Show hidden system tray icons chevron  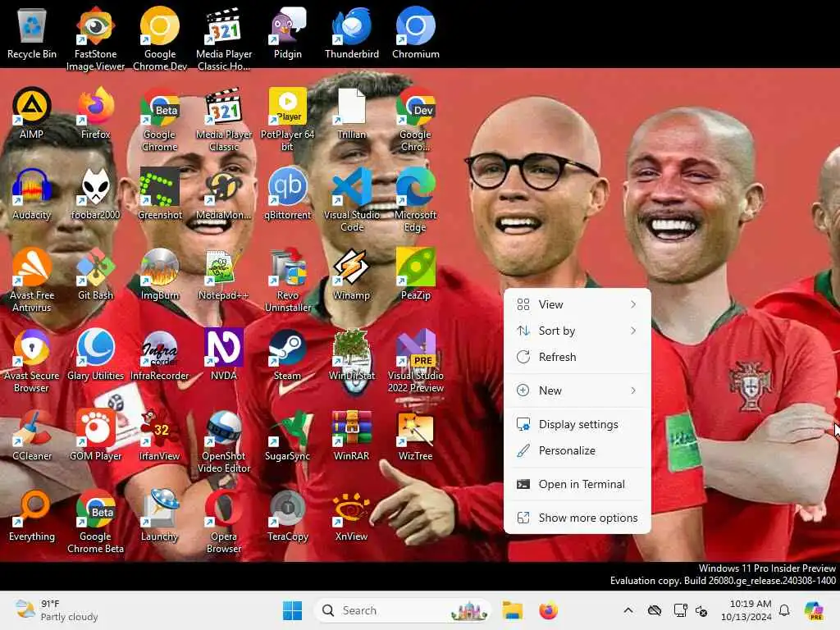[x=628, y=610]
